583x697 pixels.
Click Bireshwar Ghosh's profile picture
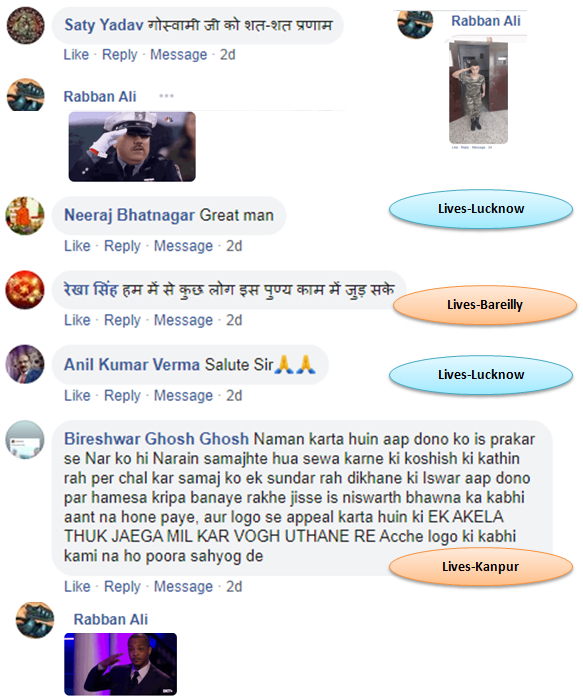[x=25, y=440]
